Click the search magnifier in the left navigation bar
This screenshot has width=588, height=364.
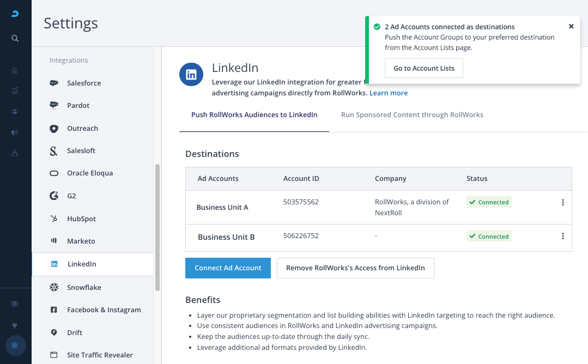coord(15,38)
